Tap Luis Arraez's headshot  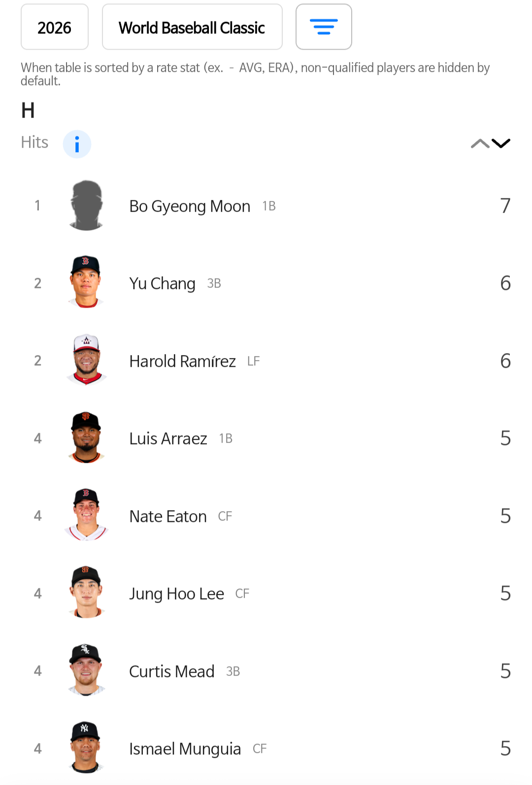87,438
